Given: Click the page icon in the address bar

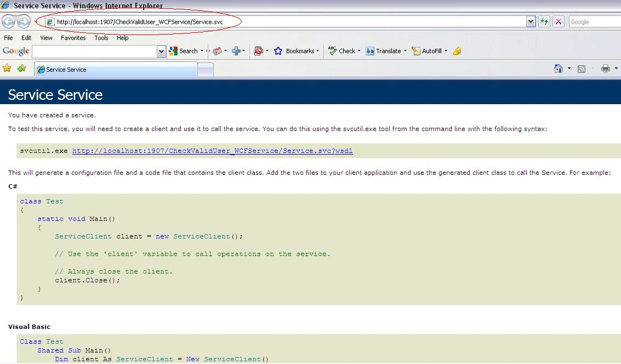Looking at the screenshot, I should (50, 22).
